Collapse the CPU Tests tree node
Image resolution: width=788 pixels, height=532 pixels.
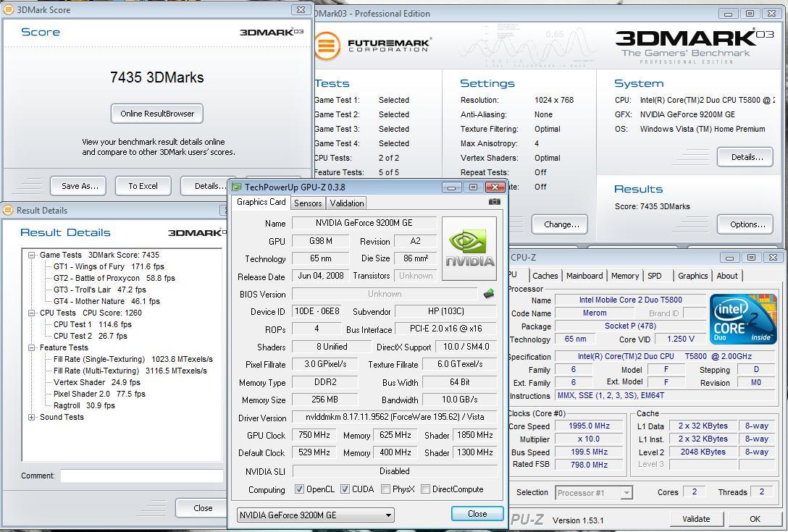pyautogui.click(x=32, y=313)
